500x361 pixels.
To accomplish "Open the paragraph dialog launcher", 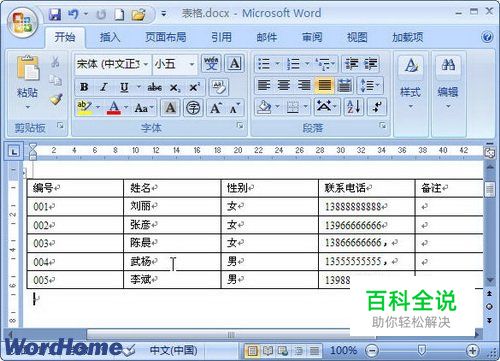I will click(382, 126).
